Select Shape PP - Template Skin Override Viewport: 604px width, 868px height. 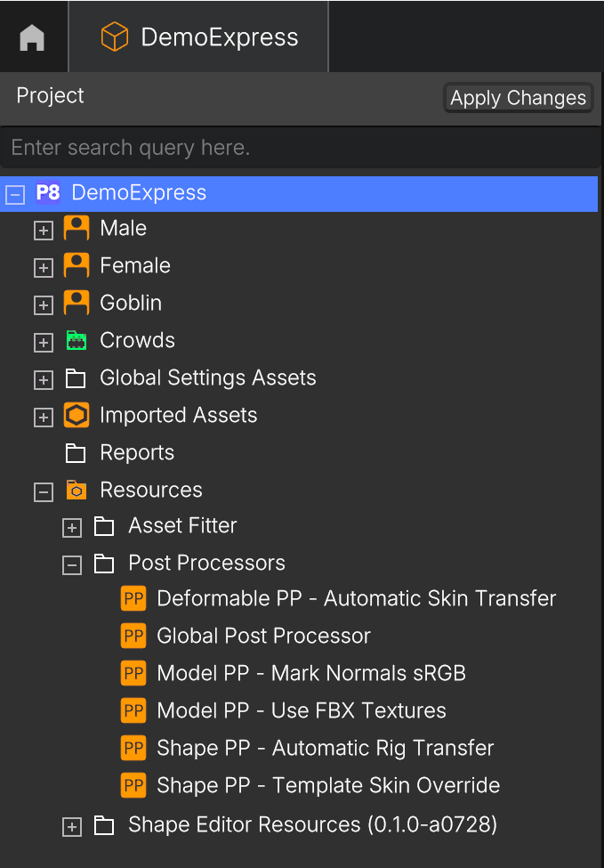328,785
